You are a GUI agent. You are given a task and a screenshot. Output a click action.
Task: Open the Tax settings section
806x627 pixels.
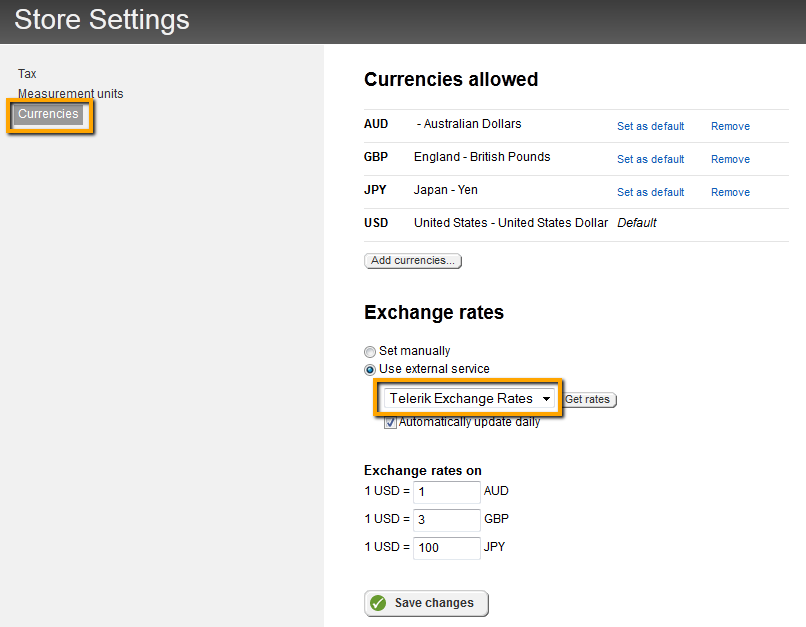coord(27,74)
